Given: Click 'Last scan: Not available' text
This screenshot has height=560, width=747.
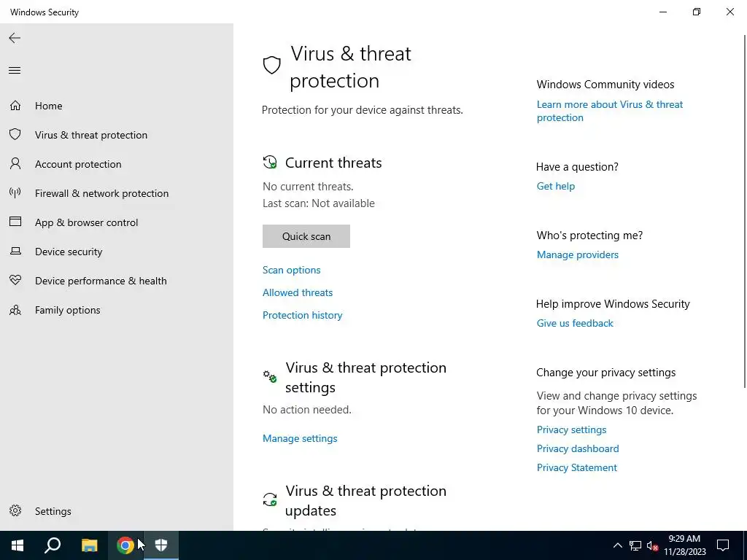Looking at the screenshot, I should pyautogui.click(x=319, y=203).
